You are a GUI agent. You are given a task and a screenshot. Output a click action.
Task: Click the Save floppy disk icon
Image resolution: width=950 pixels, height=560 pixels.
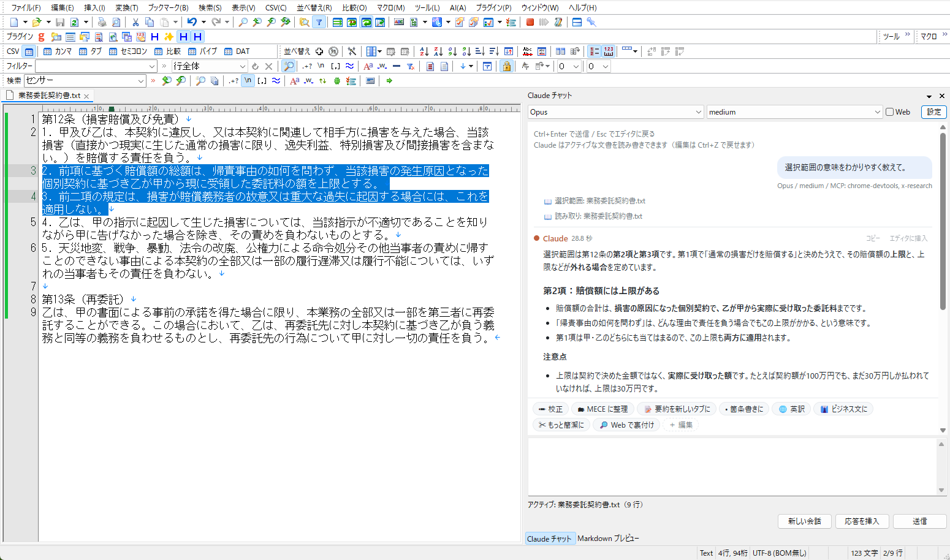(x=60, y=22)
